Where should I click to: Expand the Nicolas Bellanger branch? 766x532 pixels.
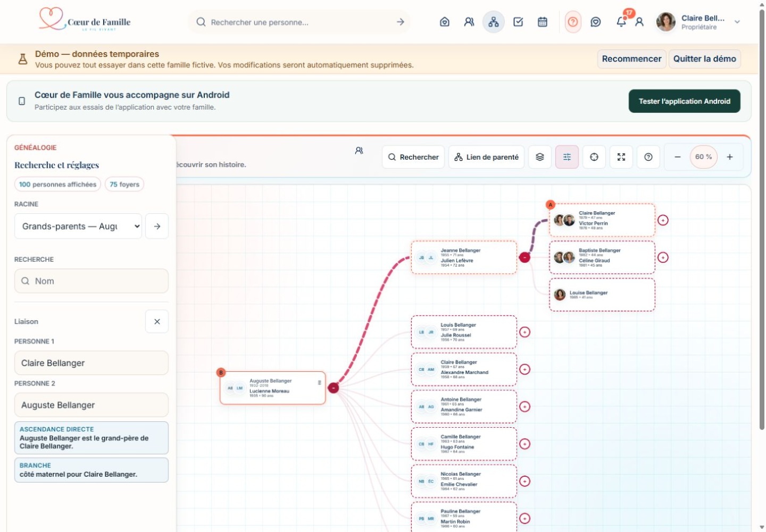524,481
